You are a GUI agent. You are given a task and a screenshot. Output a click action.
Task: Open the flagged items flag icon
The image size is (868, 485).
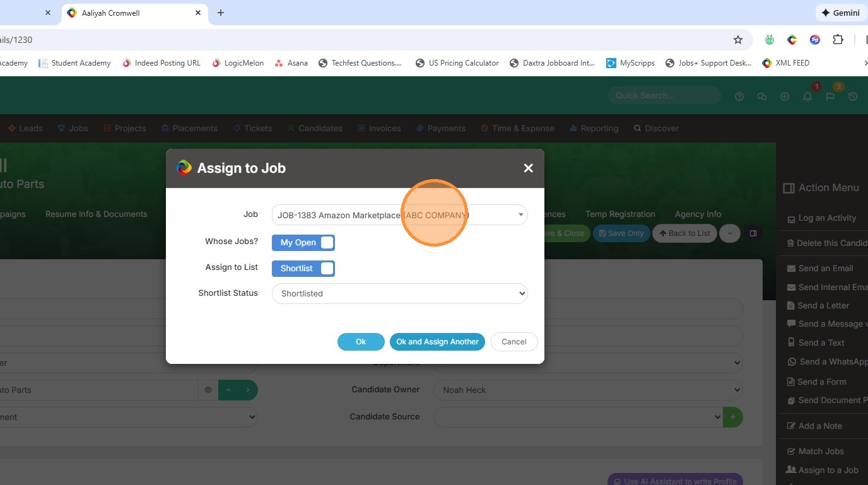(x=830, y=96)
